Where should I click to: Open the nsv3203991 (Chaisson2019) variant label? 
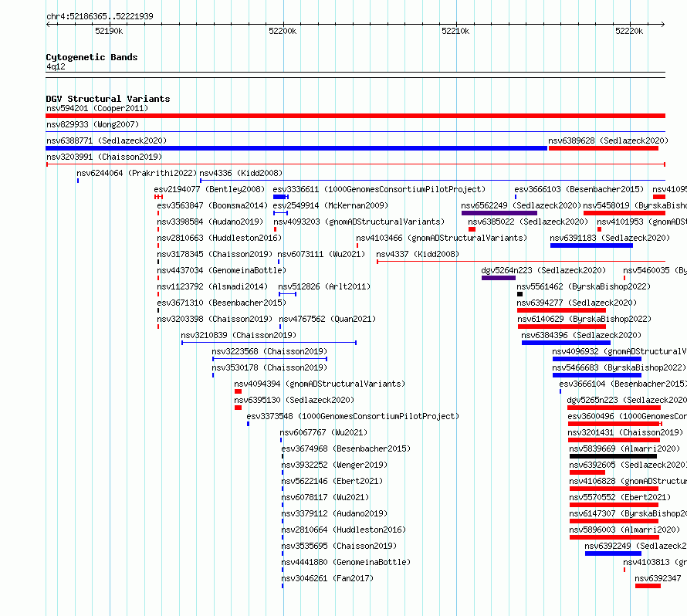pyautogui.click(x=104, y=157)
